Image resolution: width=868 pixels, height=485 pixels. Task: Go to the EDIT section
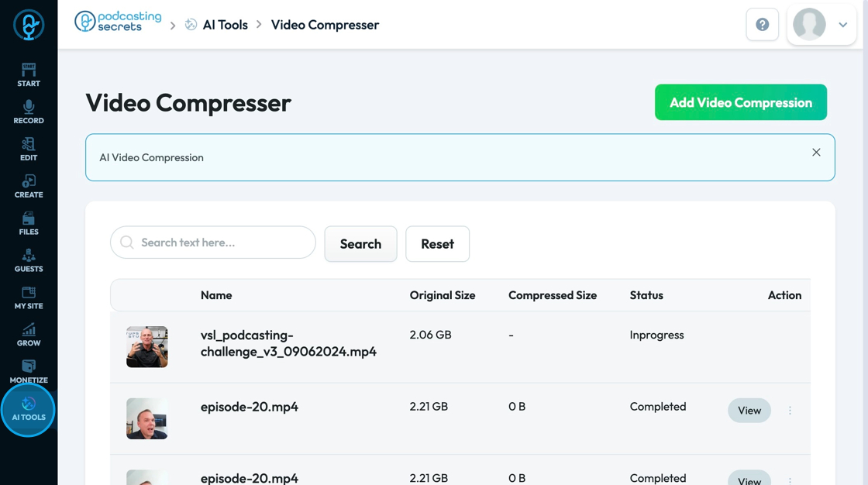click(x=29, y=149)
